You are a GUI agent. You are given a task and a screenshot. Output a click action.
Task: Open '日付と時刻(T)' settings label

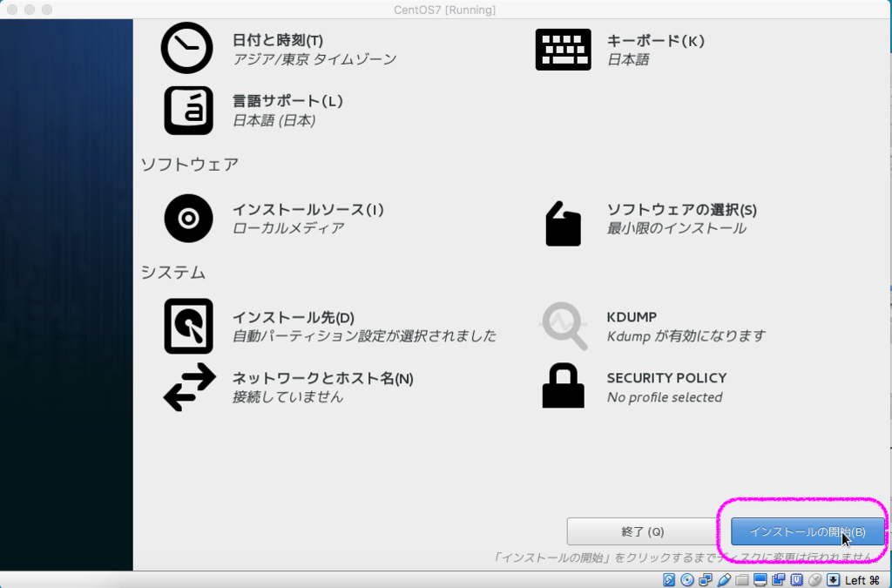278,40
